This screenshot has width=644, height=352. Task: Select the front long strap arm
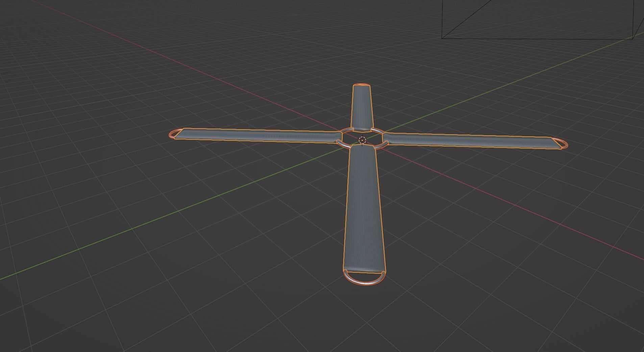[364, 209]
